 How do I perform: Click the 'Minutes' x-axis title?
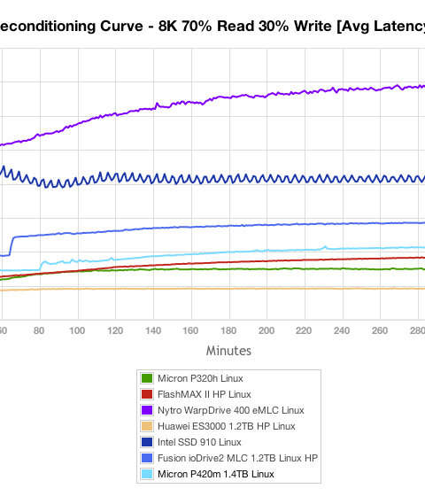point(228,351)
